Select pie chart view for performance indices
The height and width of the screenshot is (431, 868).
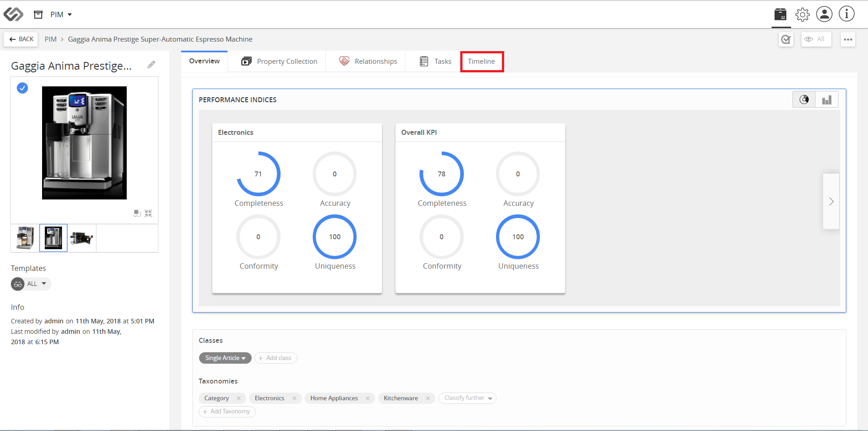coord(804,99)
